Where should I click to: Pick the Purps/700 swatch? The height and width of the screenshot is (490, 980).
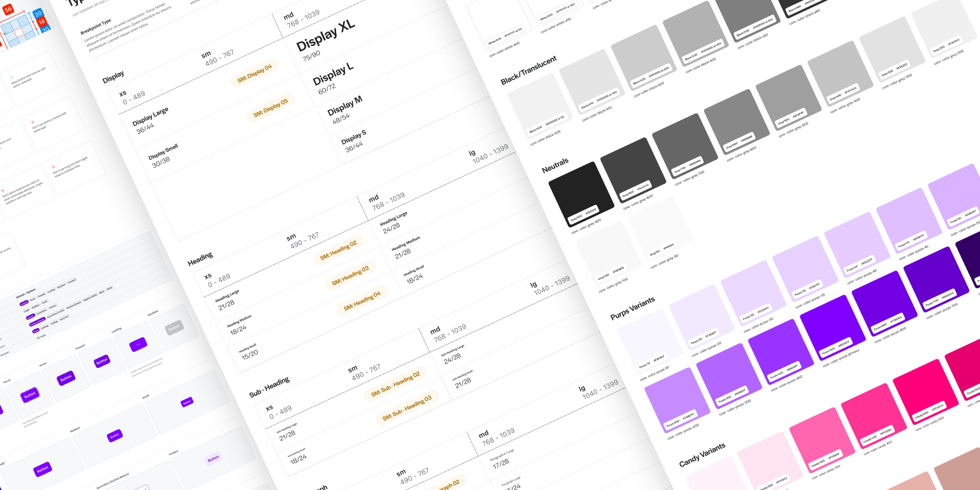[936, 279]
